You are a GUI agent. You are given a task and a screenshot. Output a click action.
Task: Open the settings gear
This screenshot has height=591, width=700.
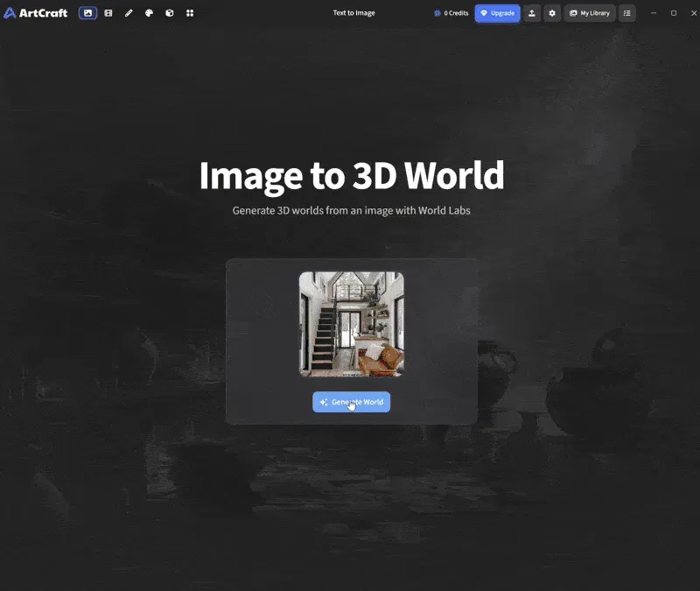click(x=552, y=13)
